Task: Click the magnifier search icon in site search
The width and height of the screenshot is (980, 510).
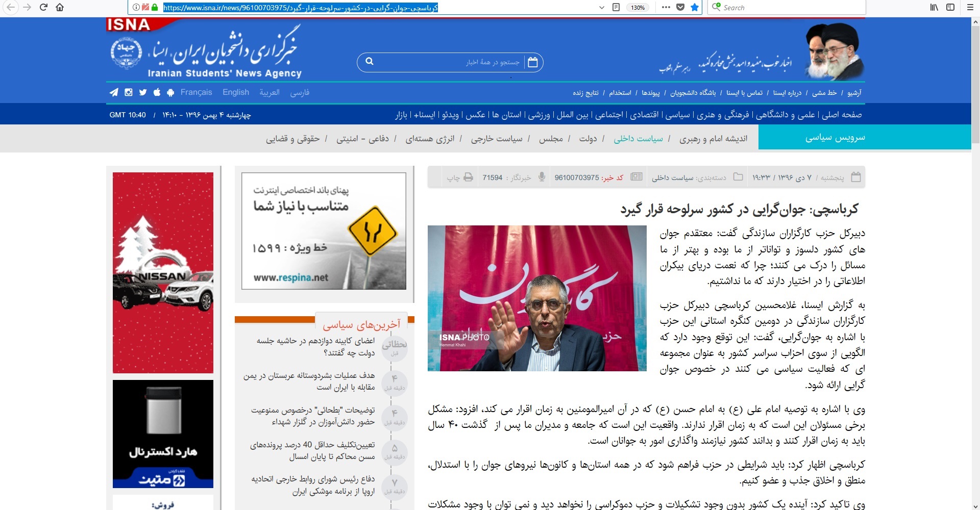Action: click(370, 62)
